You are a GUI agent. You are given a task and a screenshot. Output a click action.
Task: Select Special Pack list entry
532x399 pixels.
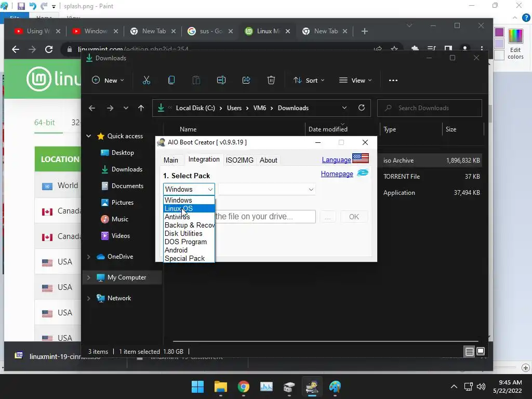[189, 259]
